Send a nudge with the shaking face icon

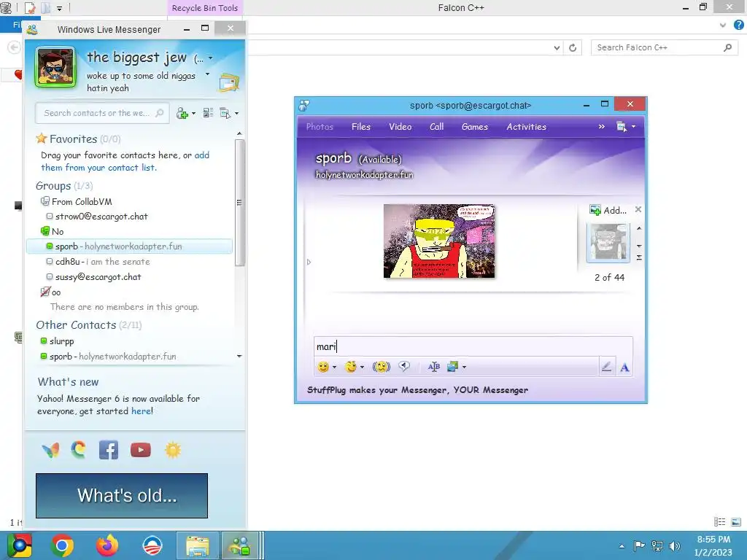(x=382, y=367)
